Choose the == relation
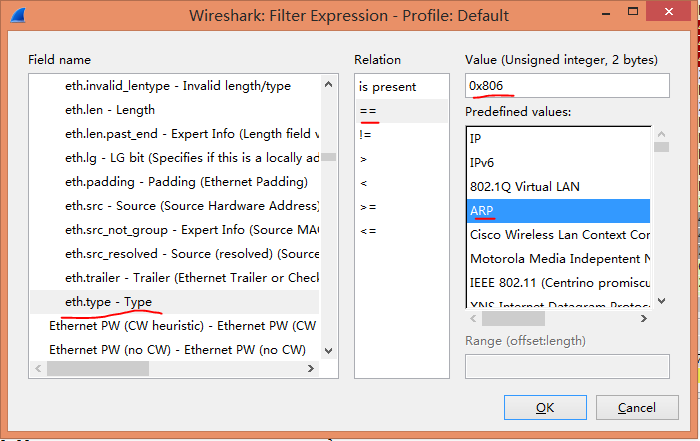The image size is (700, 441). 402,111
